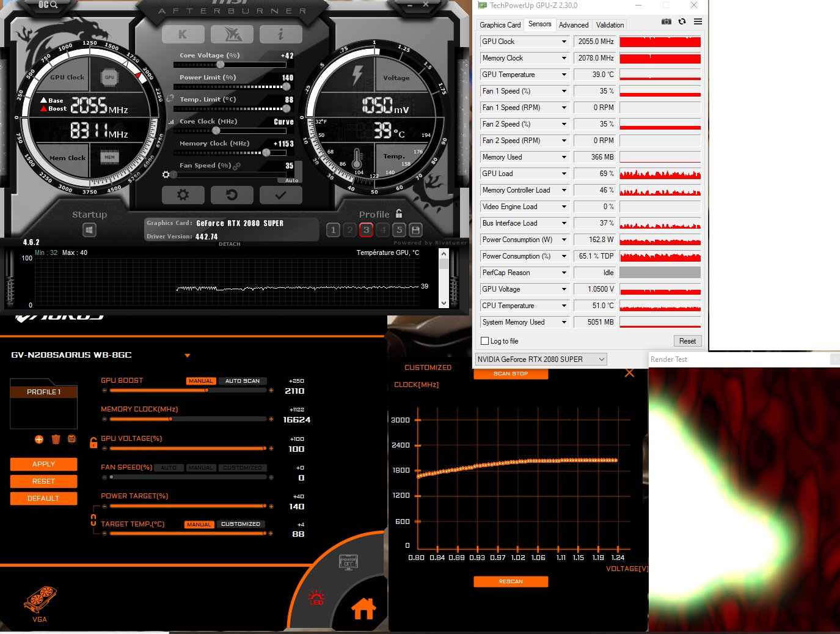Image resolution: width=840 pixels, height=634 pixels.
Task: Select the Sensors tab in GPU-Z
Action: [540, 24]
